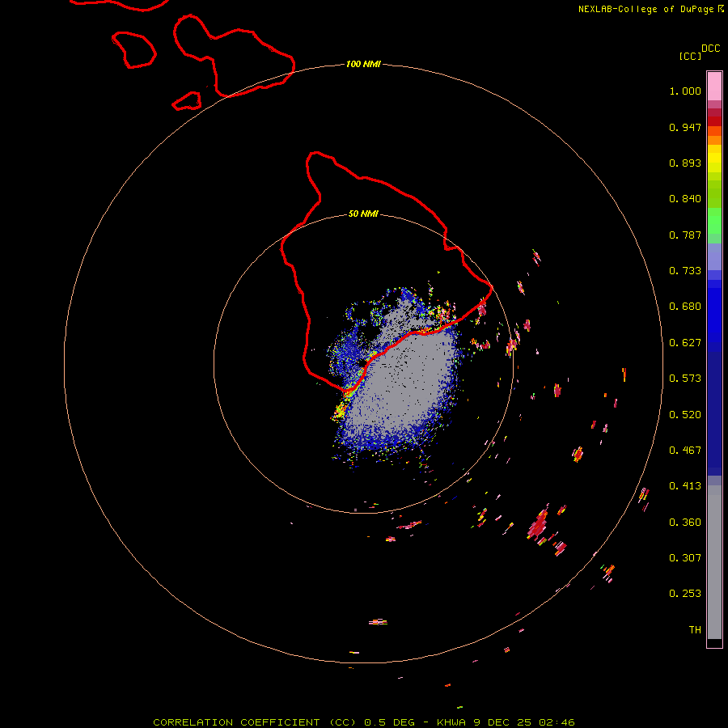728x728 pixels.
Task: Click the 0.840 scale value
Action: [x=685, y=199]
